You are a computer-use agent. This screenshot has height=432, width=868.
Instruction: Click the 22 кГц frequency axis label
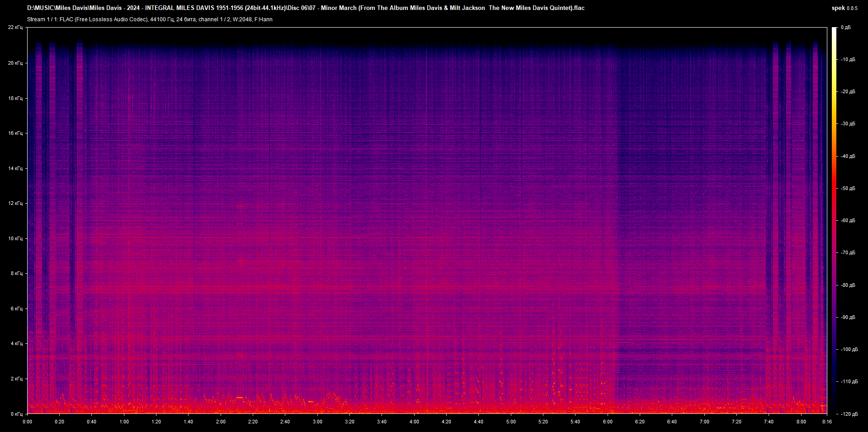pos(15,28)
